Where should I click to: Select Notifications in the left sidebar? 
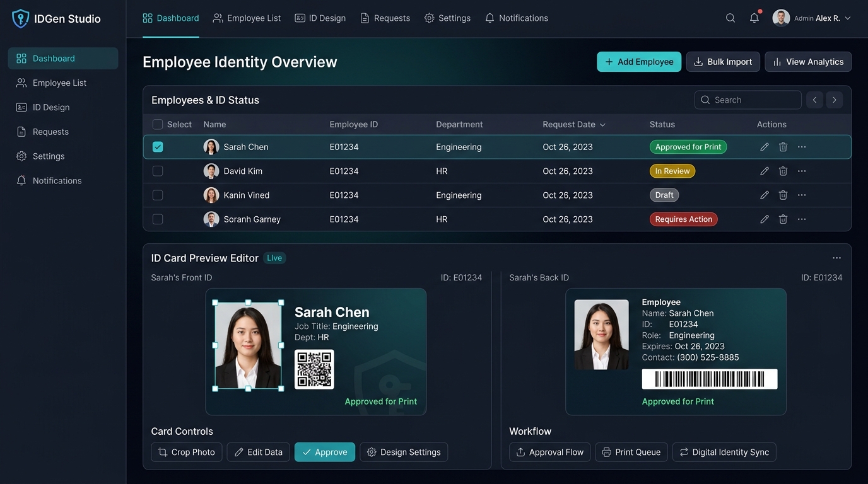pyautogui.click(x=63, y=181)
